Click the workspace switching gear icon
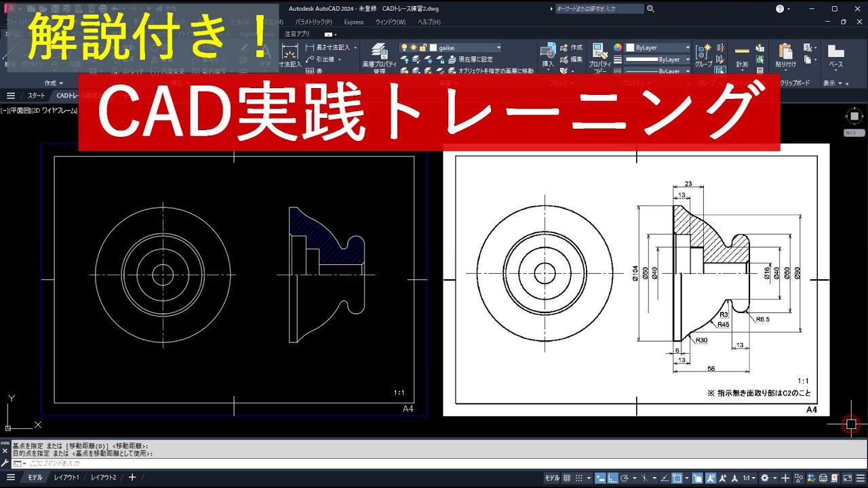The height and width of the screenshot is (488, 868). [x=765, y=478]
